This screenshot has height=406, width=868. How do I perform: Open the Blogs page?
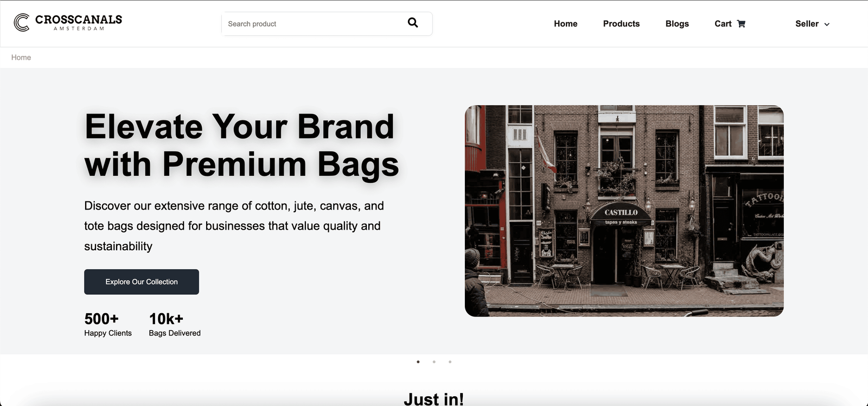pos(677,24)
